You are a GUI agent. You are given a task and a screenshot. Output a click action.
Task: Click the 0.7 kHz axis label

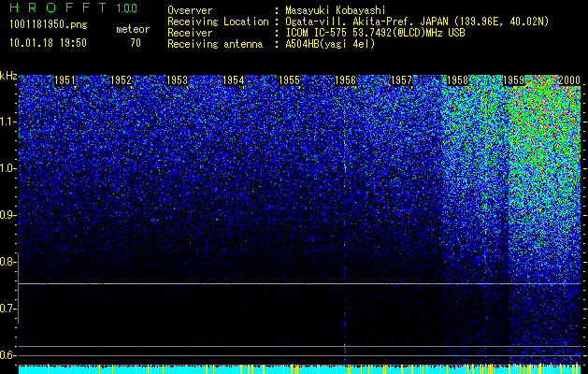tap(7, 309)
